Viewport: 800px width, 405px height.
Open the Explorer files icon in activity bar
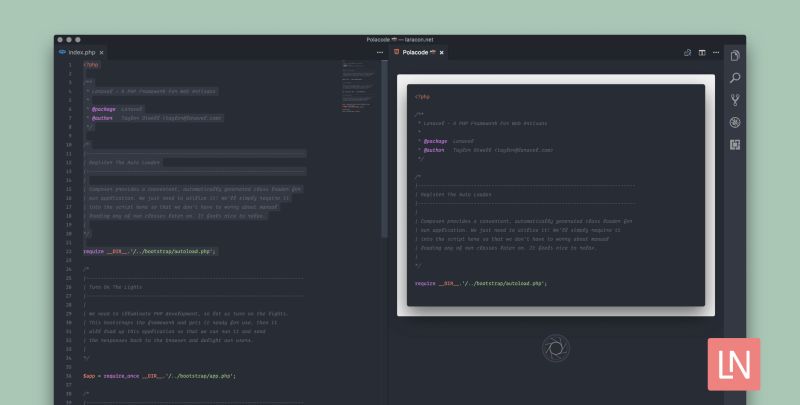click(x=735, y=56)
